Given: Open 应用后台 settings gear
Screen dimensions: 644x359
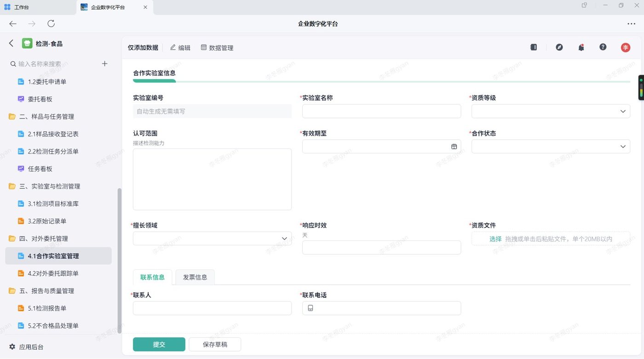Looking at the screenshot, I should coord(12,347).
